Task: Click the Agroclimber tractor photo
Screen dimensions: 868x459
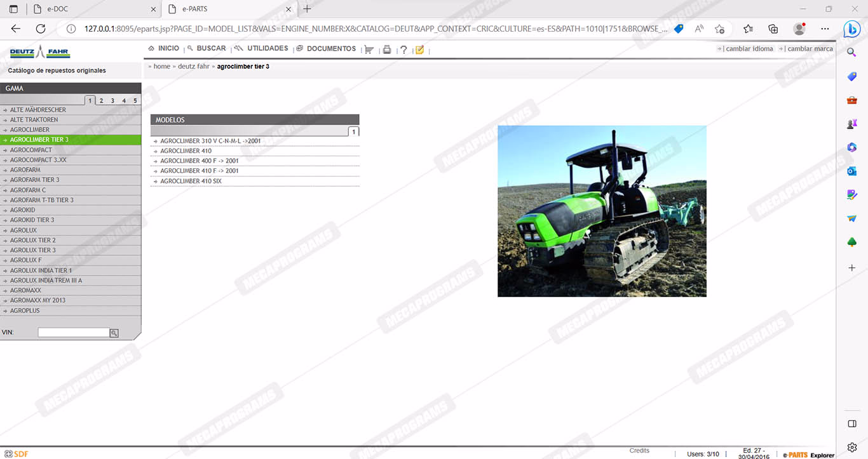Action: [602, 211]
